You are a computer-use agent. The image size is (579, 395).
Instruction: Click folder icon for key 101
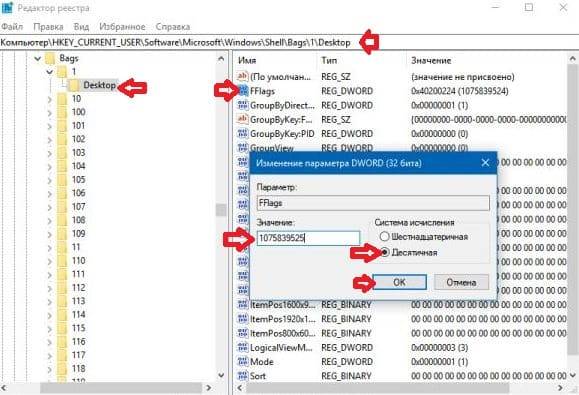point(62,126)
